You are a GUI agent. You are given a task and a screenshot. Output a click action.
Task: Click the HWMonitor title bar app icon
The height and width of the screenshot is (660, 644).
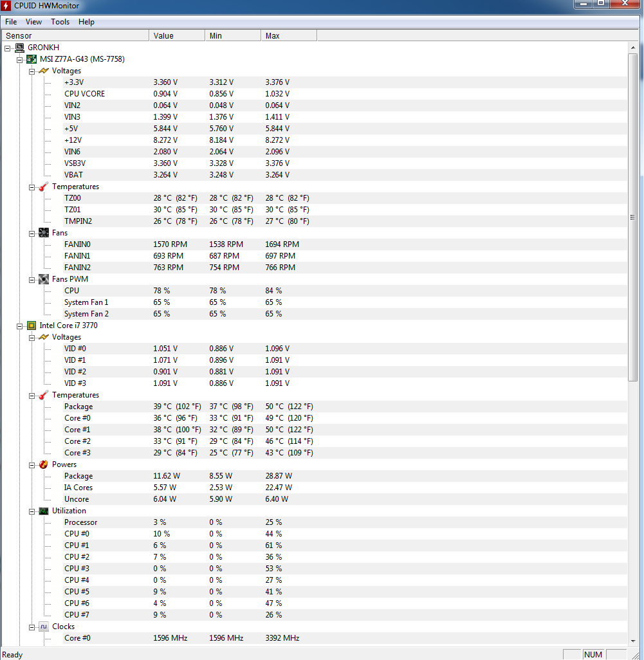click(6, 6)
